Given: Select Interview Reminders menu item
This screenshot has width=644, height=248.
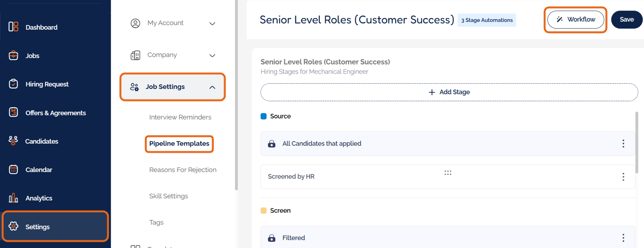Looking at the screenshot, I should [180, 117].
